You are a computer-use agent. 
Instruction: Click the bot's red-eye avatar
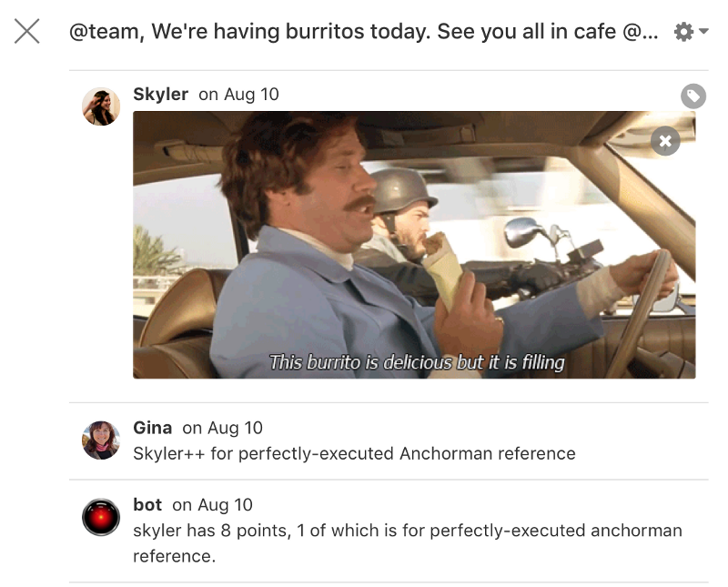pyautogui.click(x=101, y=517)
